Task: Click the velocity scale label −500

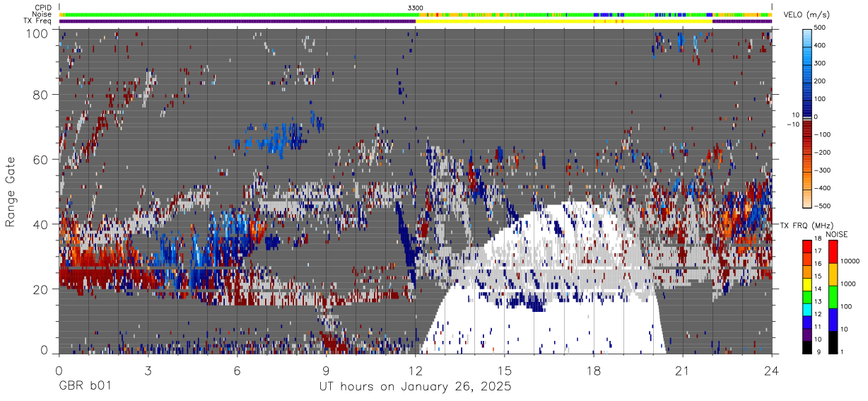Action: coord(822,207)
